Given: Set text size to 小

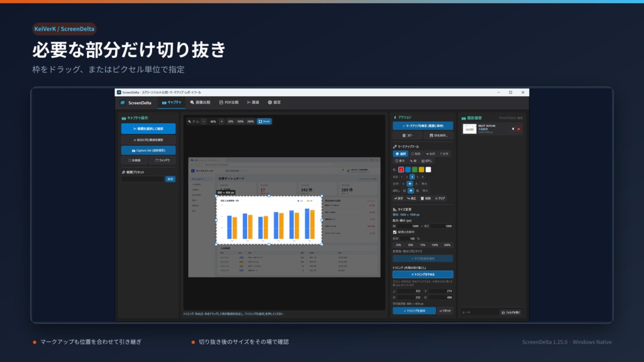Looking at the screenshot, I should 403,184.
